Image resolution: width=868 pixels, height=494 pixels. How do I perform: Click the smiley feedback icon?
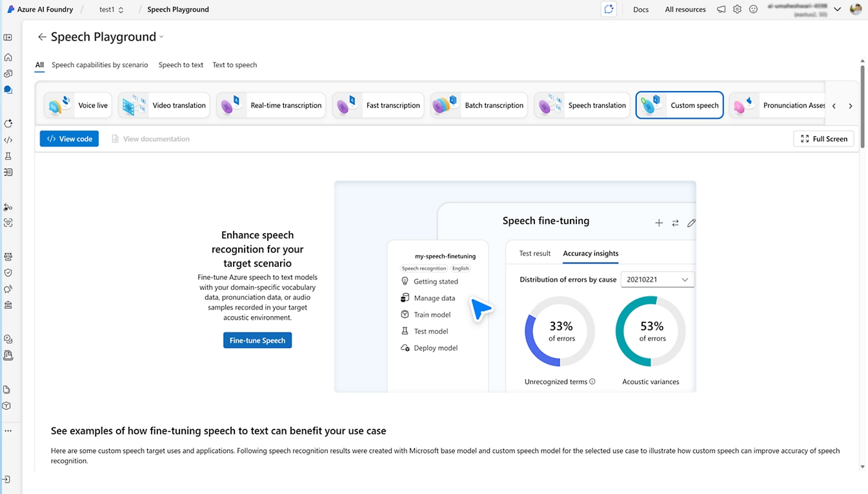click(x=753, y=10)
